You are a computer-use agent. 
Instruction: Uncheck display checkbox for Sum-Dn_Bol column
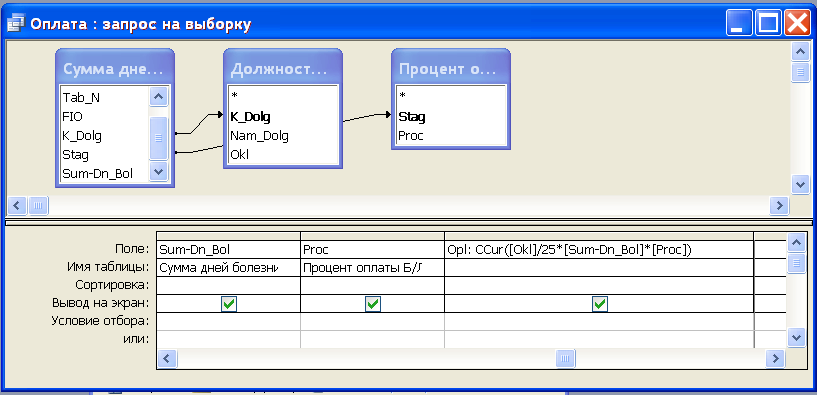click(x=229, y=304)
